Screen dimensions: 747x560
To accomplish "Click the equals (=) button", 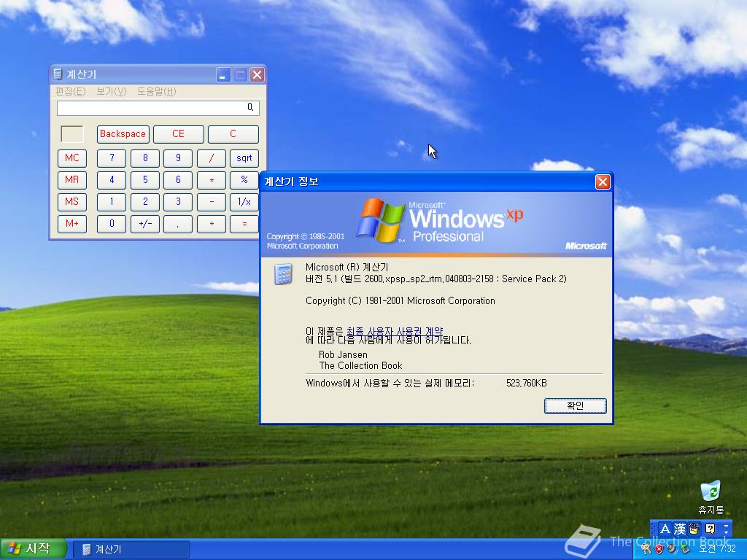I will pos(244,224).
